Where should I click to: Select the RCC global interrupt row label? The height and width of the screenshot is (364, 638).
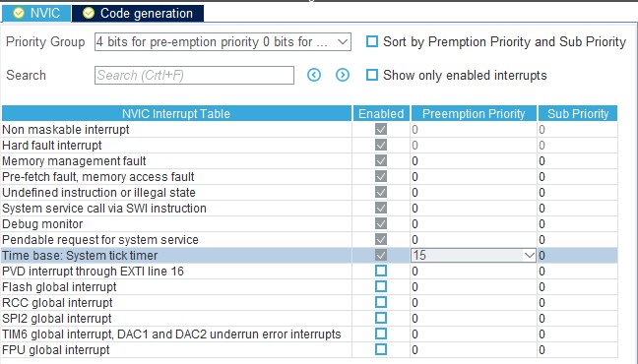pyautogui.click(x=57, y=303)
